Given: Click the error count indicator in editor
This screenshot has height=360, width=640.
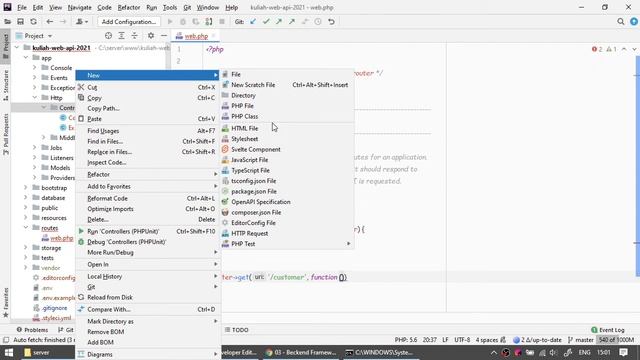Looking at the screenshot, I should coord(597,49).
